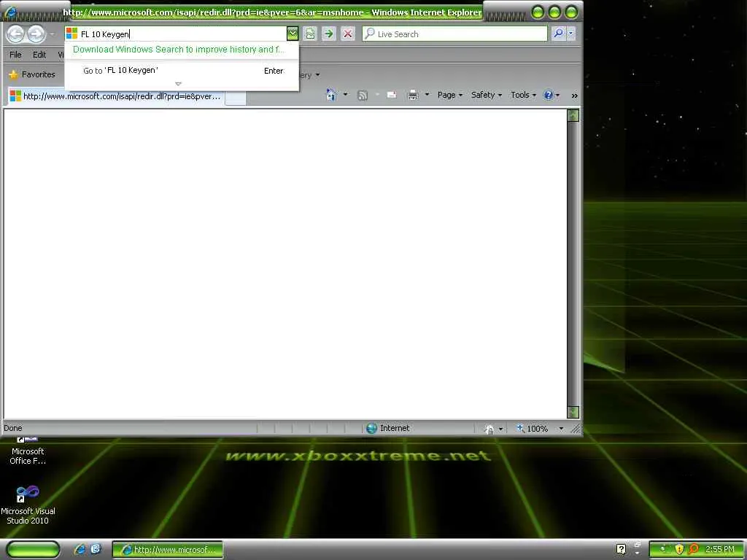This screenshot has height=560, width=747.
Task: Launch Internet Explorer from quick launch
Action: [x=80, y=550]
